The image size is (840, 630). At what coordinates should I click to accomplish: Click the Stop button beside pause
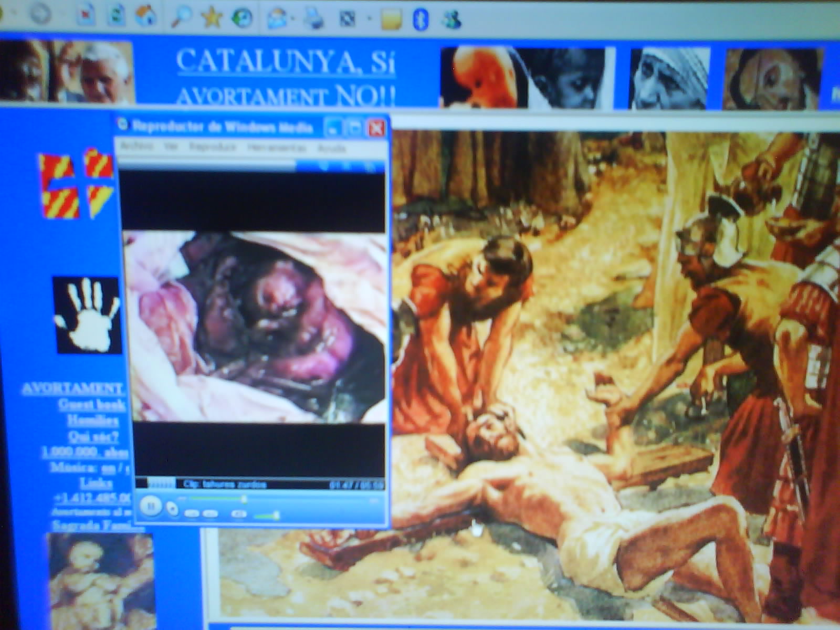[x=172, y=508]
